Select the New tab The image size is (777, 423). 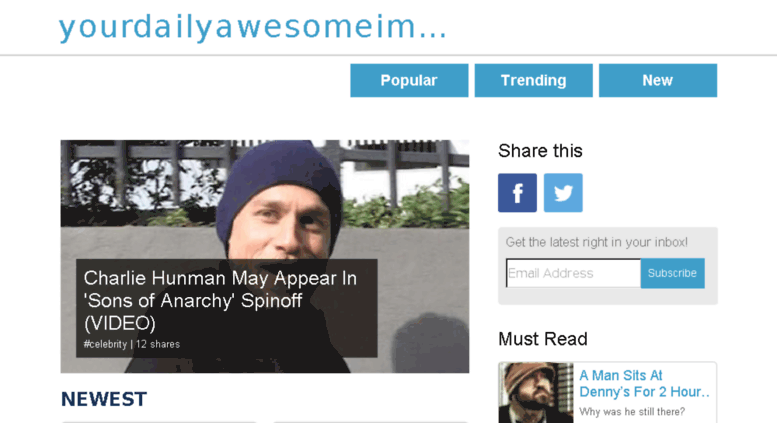tap(658, 80)
